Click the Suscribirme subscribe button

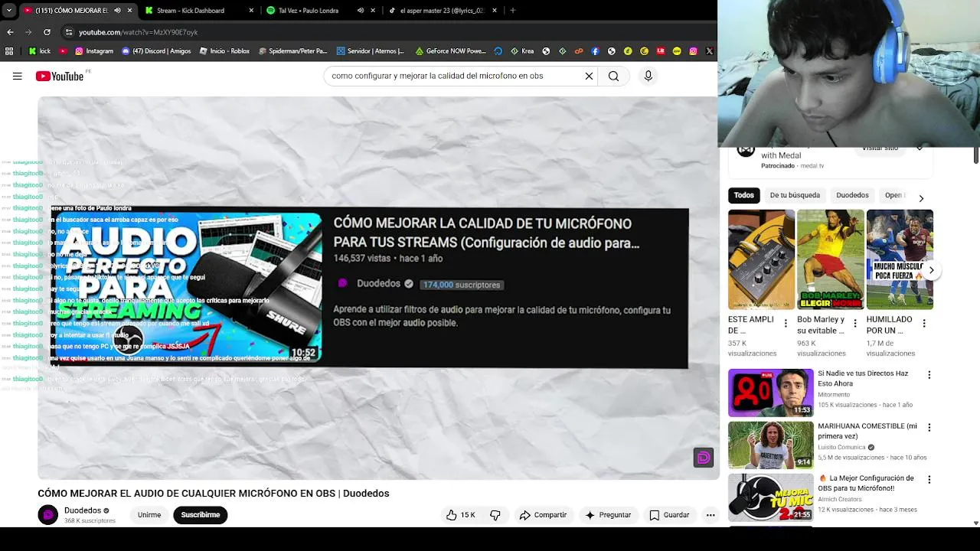(x=201, y=515)
